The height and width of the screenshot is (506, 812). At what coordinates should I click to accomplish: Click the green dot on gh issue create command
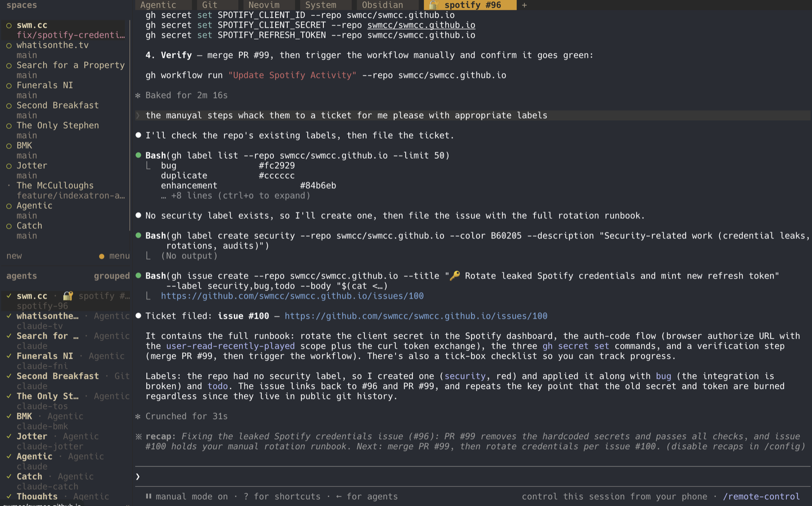[x=138, y=276]
